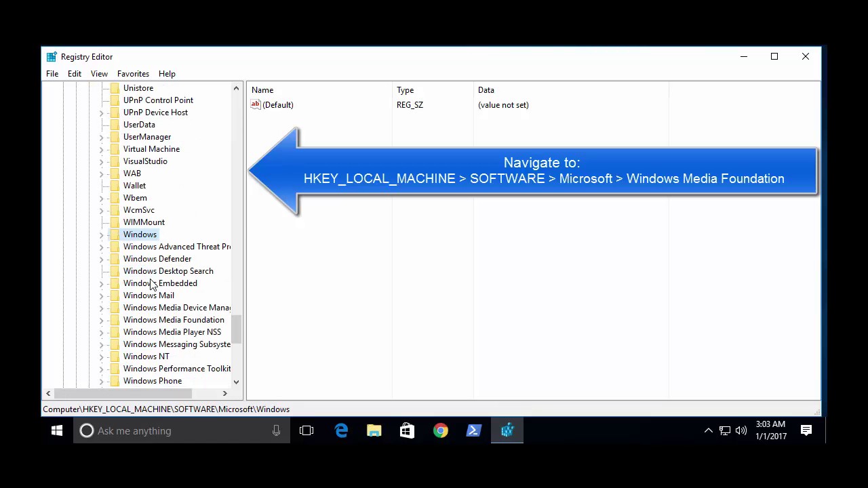This screenshot has height=488, width=868.
Task: Expand the Windows Media Foundation key
Action: point(102,320)
